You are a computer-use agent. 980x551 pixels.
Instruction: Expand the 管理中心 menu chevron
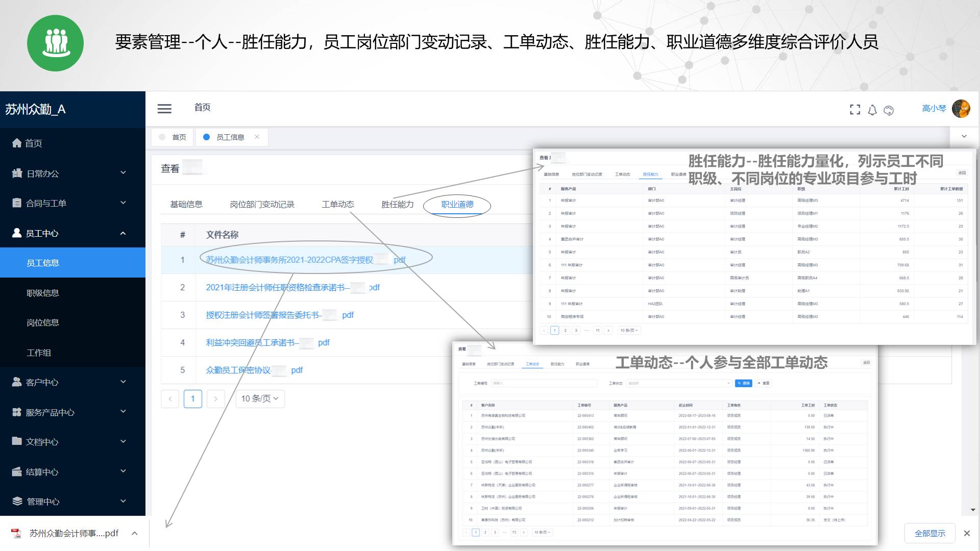pos(123,501)
